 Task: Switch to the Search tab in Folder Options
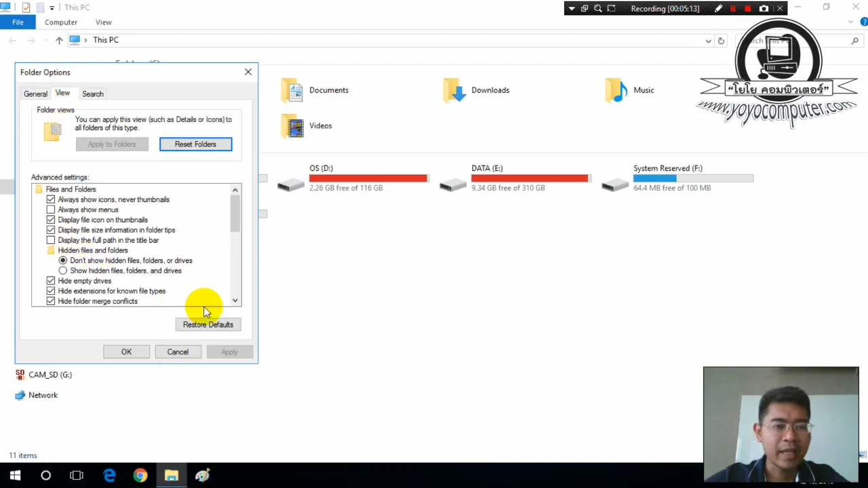pos(92,94)
